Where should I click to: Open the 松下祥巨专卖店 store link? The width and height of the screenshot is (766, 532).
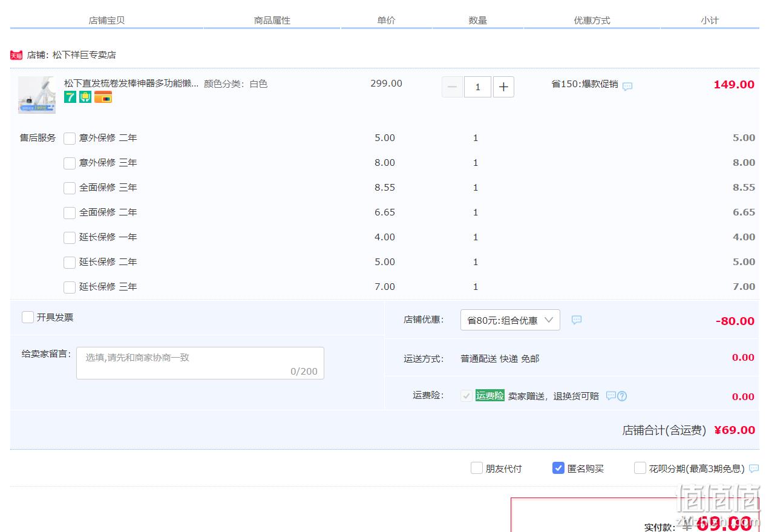click(x=84, y=55)
